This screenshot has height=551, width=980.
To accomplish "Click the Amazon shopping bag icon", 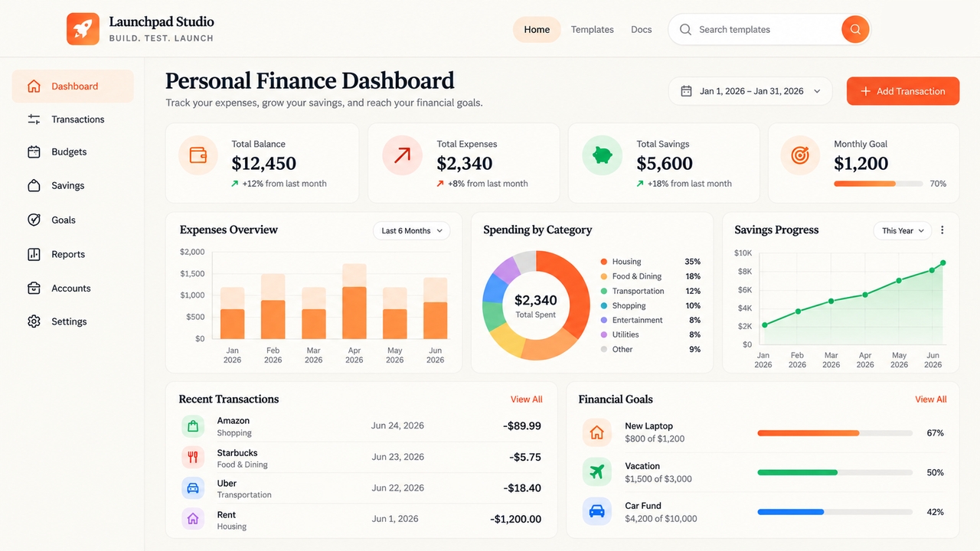I will coord(193,426).
